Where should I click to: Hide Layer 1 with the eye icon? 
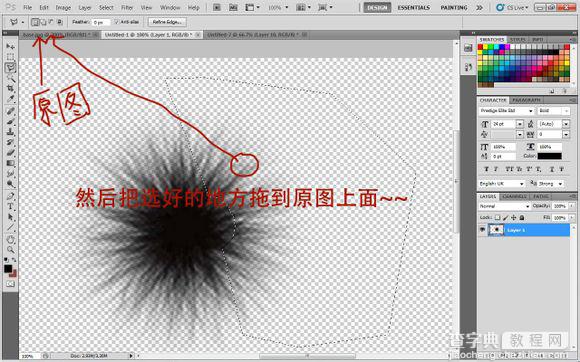coord(482,230)
